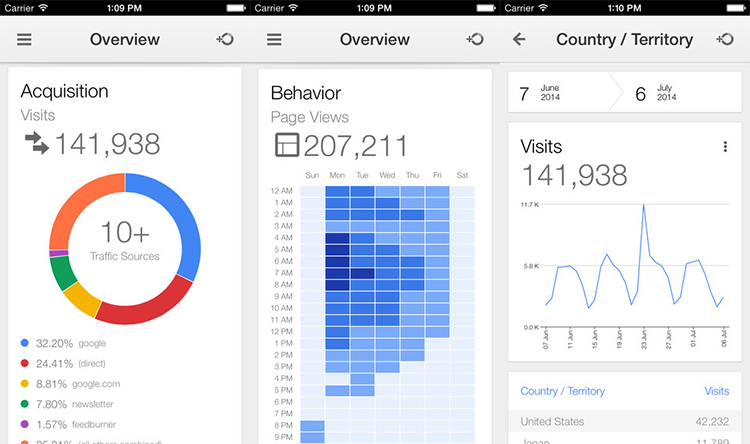Tap the page layout icon beside 207,211
Screen dimensions: 750x444
click(x=285, y=145)
